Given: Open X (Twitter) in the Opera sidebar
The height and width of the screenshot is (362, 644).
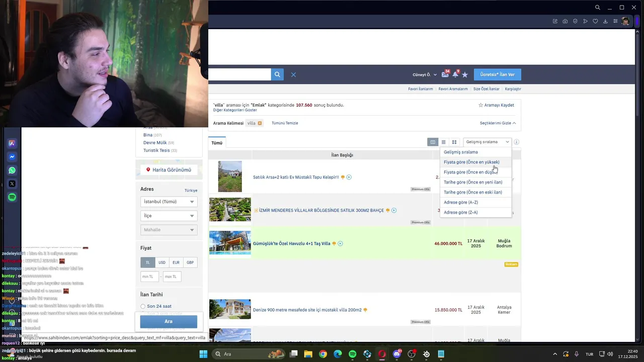Looking at the screenshot, I should 12,184.
